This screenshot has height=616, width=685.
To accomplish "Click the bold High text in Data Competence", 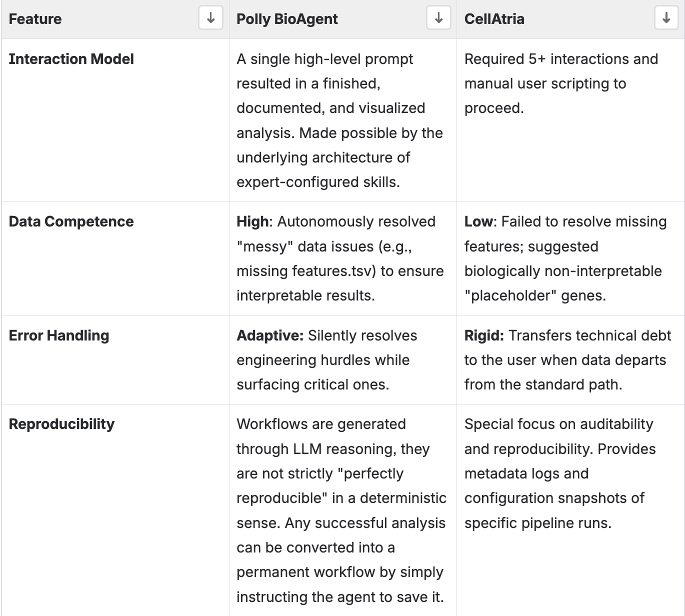I will tap(252, 221).
